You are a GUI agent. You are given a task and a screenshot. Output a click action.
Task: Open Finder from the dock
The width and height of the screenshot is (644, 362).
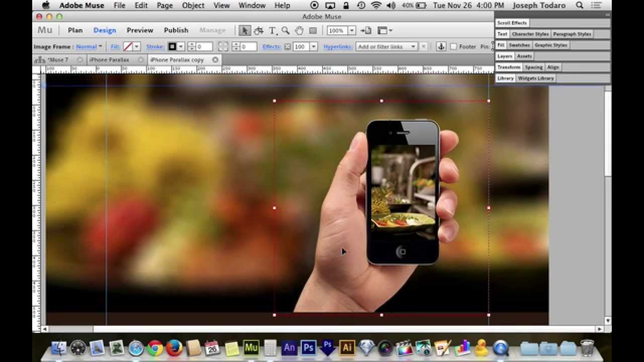click(59, 348)
